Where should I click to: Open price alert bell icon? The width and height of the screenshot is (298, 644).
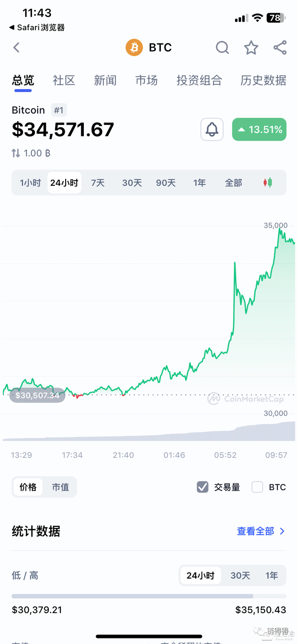[x=212, y=129]
